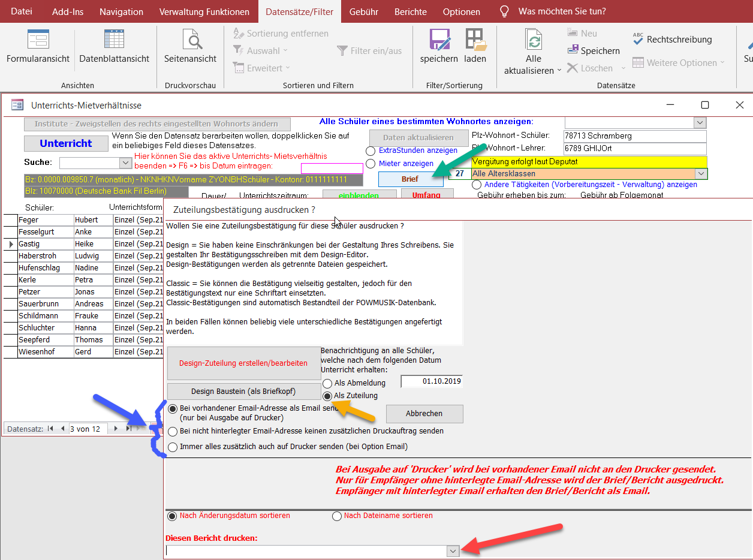The height and width of the screenshot is (560, 753).
Task: Click the Abbrechen button
Action: click(424, 414)
